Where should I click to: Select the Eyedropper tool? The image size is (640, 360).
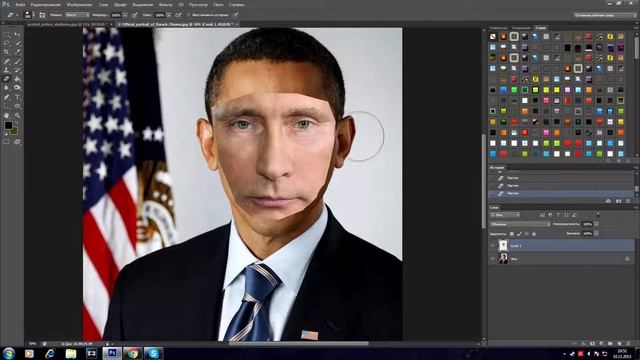point(17,52)
